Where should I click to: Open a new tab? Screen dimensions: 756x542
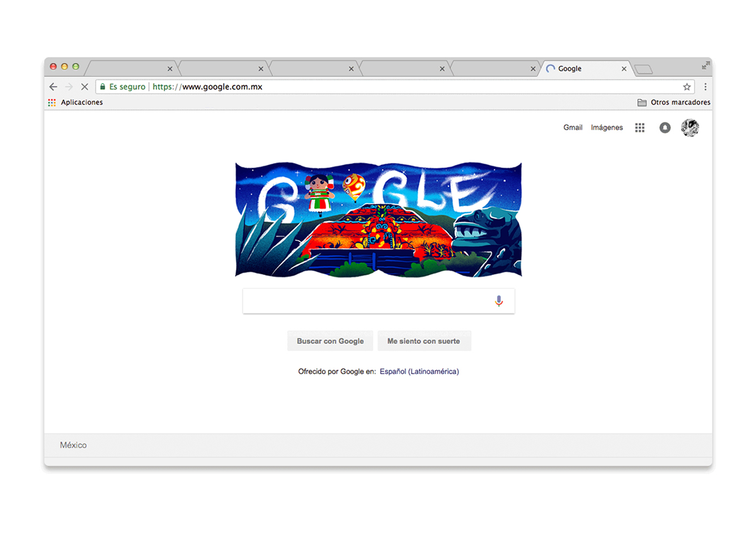pos(643,69)
